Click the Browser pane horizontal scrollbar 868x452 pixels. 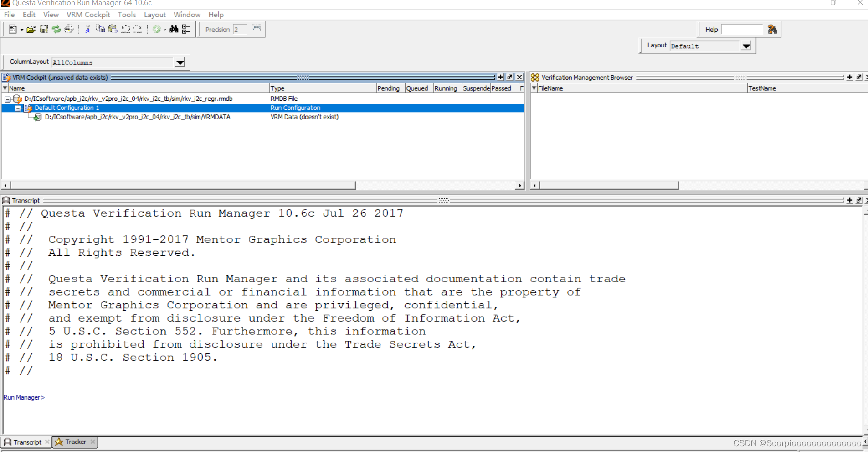tap(609, 185)
